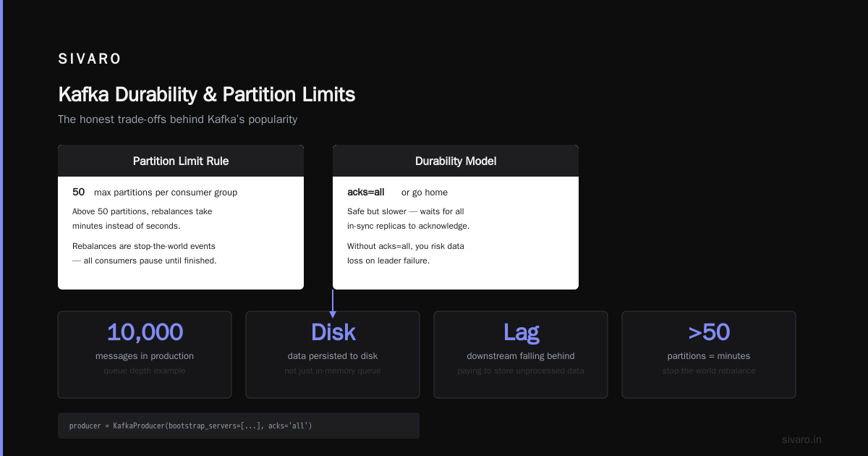
Task: Click text 'Rebalances are stop-the-world events'
Action: pos(144,246)
